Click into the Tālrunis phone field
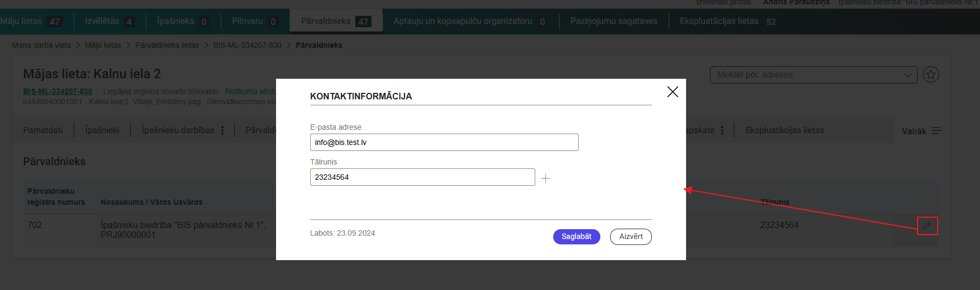The width and height of the screenshot is (980, 290). [x=422, y=177]
